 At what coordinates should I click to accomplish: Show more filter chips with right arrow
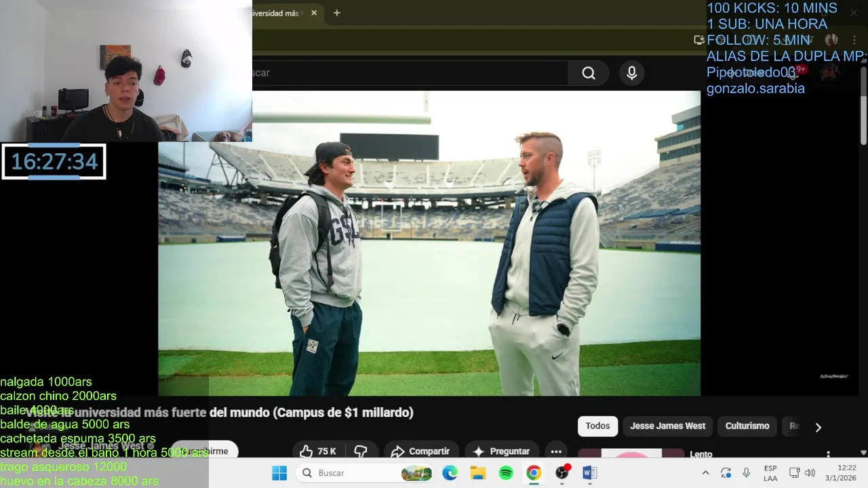point(818,427)
